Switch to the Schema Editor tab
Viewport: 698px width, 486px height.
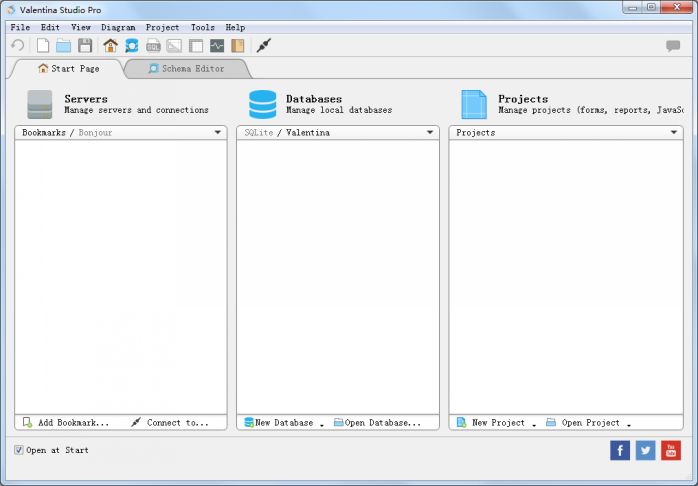(x=186, y=69)
